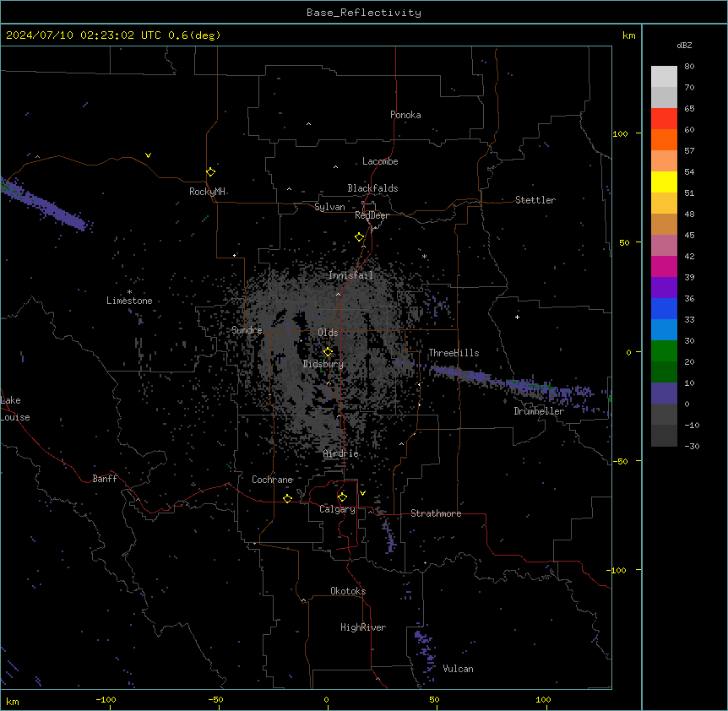Viewport: 728px width, 711px height.
Task: Select the RedDeer label
Action: coord(372,215)
